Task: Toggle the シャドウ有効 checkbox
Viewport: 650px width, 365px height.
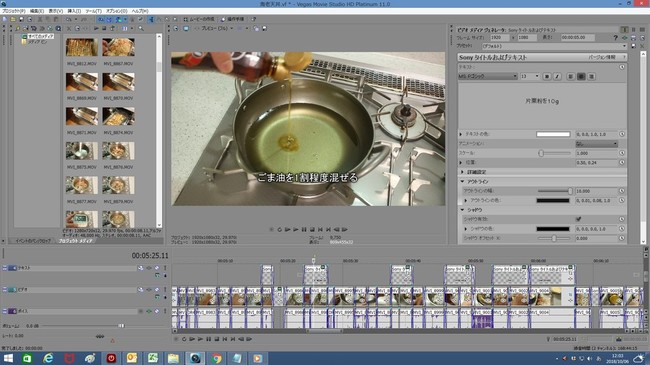Action: (x=578, y=219)
